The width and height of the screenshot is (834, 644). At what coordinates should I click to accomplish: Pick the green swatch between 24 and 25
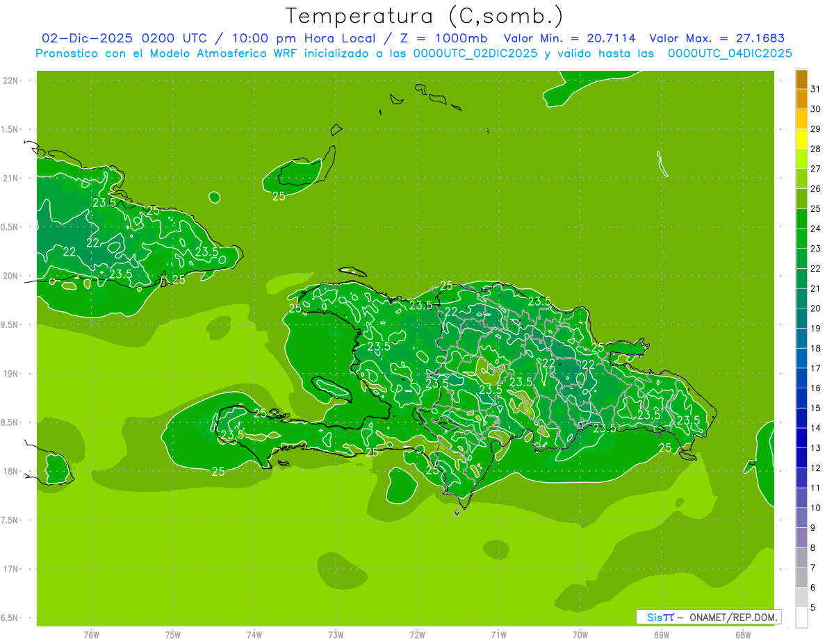(801, 218)
